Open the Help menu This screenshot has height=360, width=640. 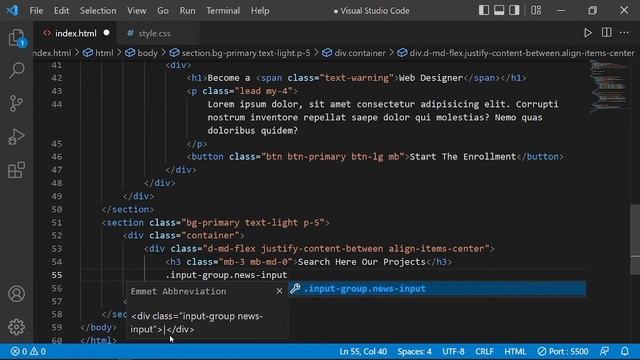tap(260, 11)
